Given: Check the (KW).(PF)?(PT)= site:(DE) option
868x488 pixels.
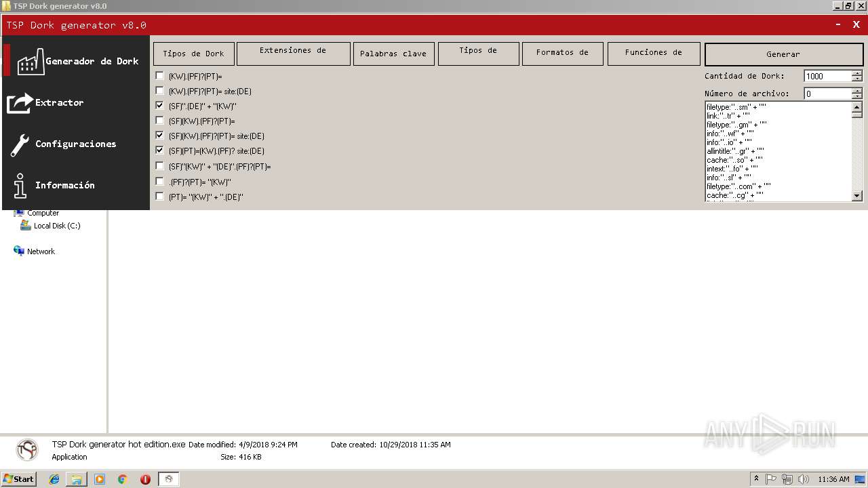Looking at the screenshot, I should [159, 91].
